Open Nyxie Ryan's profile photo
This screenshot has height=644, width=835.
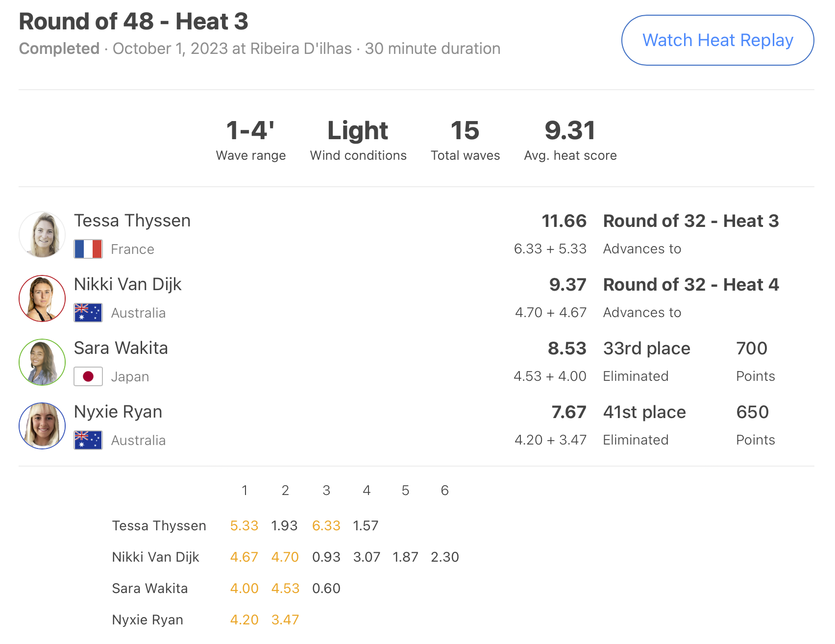pyautogui.click(x=42, y=426)
